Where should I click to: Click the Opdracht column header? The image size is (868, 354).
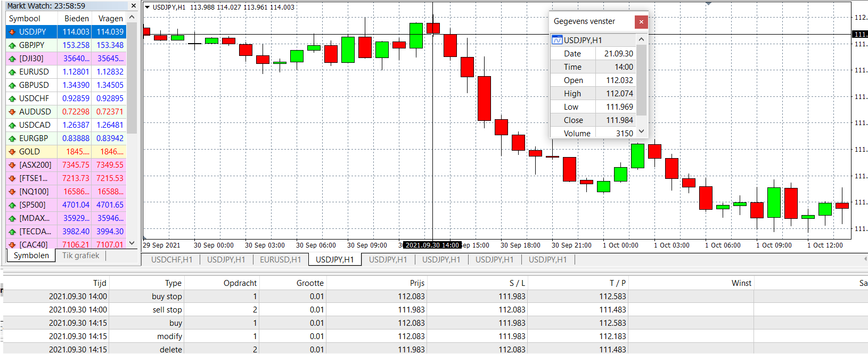coord(222,283)
